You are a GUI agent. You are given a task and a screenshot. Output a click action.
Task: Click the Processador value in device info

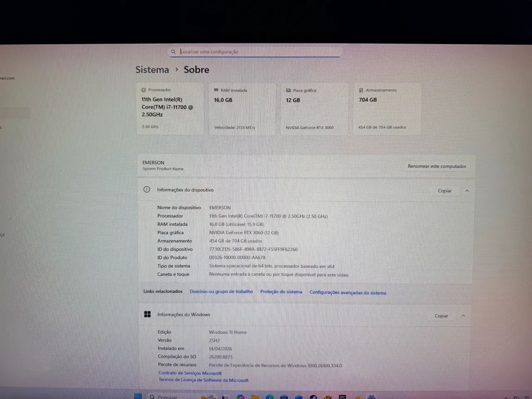tap(268, 216)
